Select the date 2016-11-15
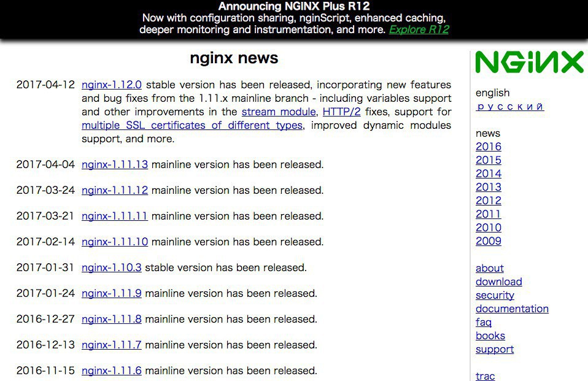Viewport: 588px width, 381px height. (x=46, y=371)
